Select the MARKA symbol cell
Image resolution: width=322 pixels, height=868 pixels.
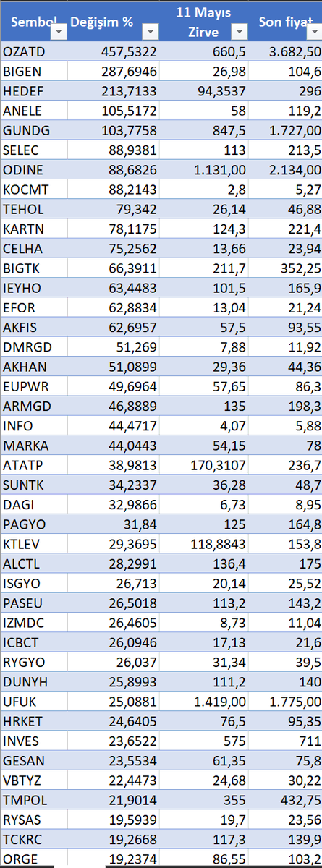click(34, 446)
